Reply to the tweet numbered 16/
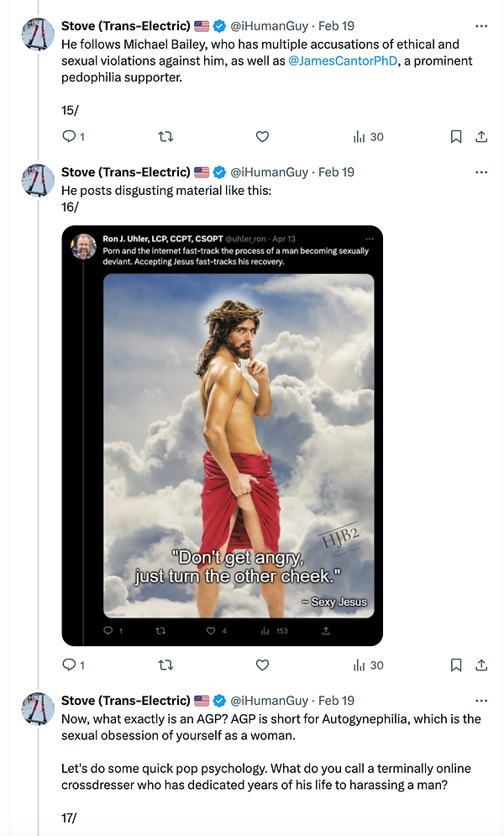This screenshot has height=836, width=504. (x=70, y=665)
